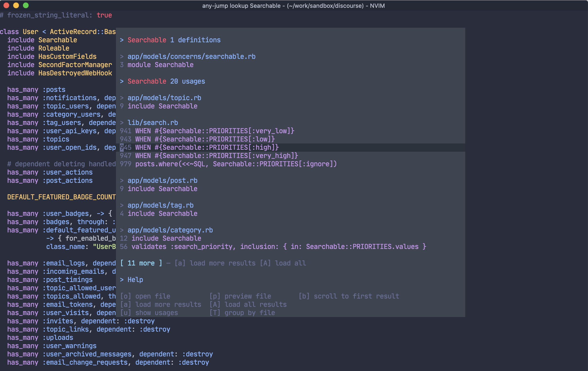Click the '[ 11 more ]' results button
This screenshot has height=371, width=588.
(141, 263)
